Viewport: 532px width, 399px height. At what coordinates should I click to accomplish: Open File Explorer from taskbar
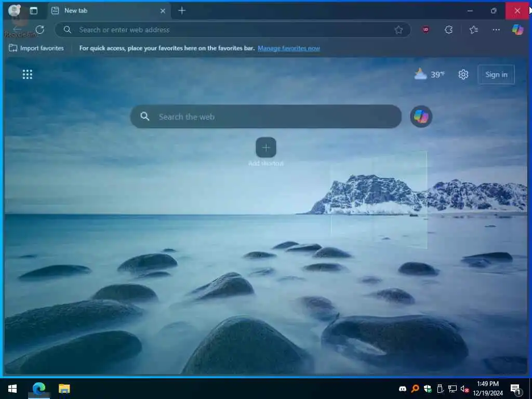pos(64,389)
